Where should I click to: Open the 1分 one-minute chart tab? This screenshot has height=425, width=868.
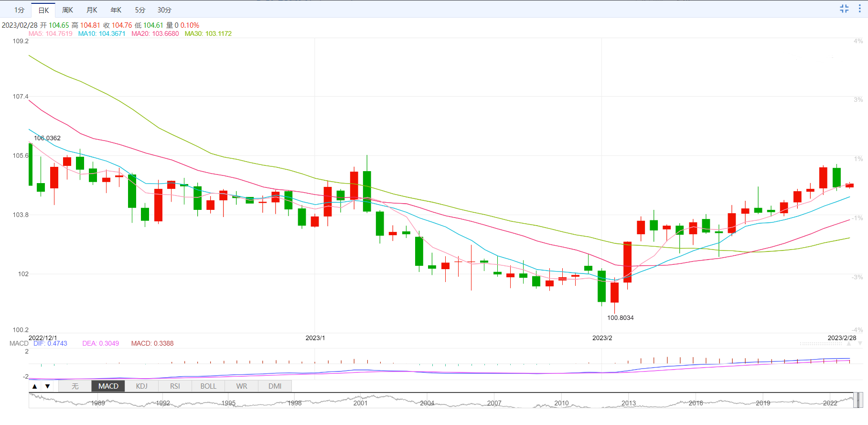(19, 10)
